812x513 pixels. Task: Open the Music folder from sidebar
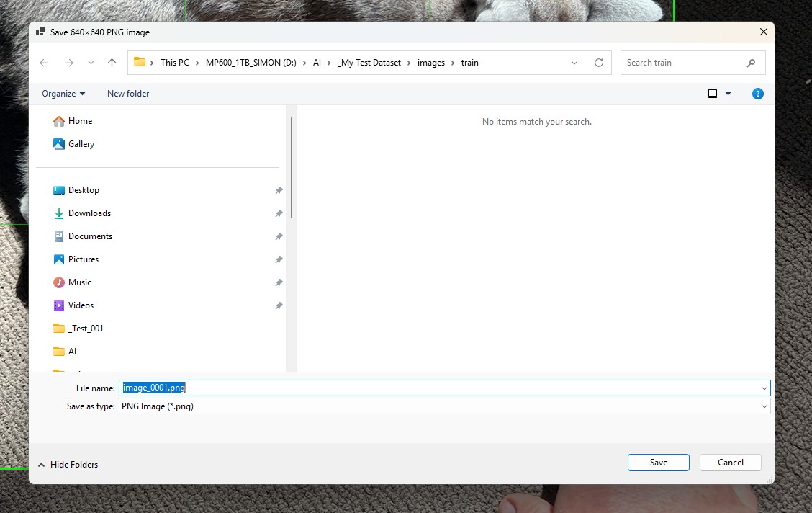(x=80, y=282)
